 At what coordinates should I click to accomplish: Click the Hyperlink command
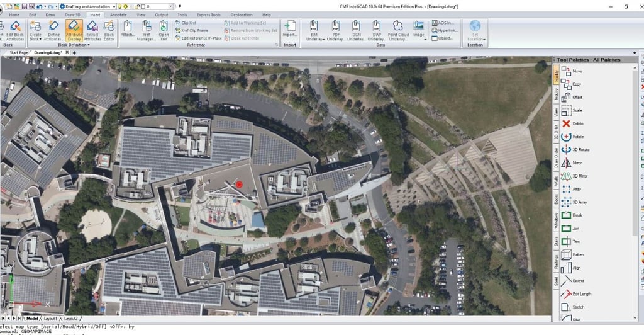click(445, 30)
